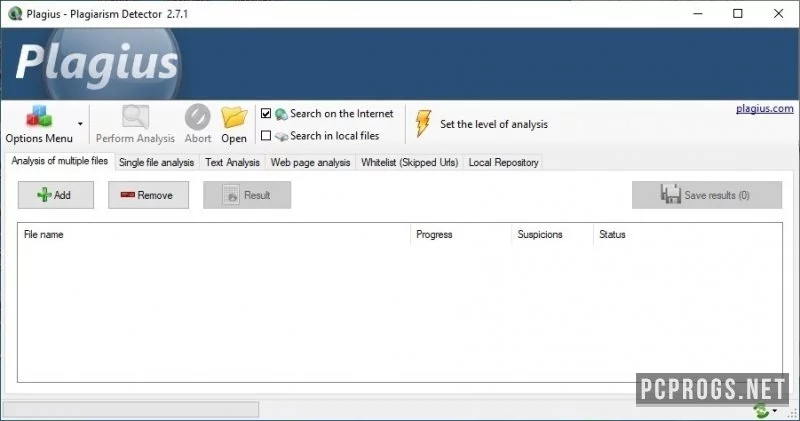Click the disk icon beside Search in local files
Screen dimensions: 800x421
(x=281, y=136)
